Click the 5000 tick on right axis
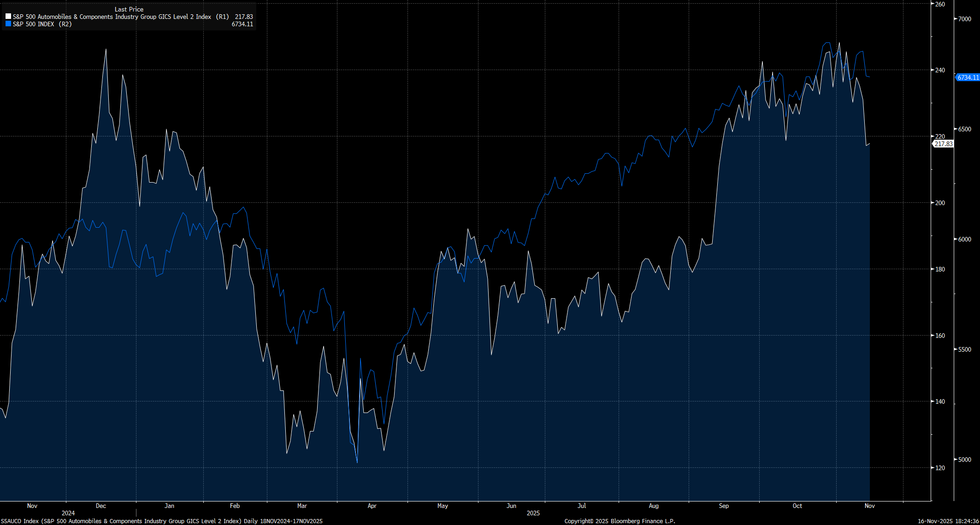 964,460
